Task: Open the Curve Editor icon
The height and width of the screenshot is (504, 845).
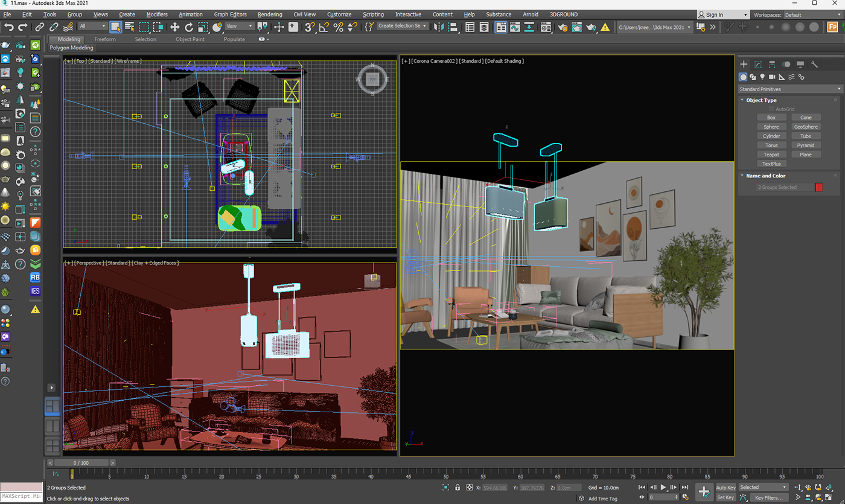Action: click(x=514, y=27)
